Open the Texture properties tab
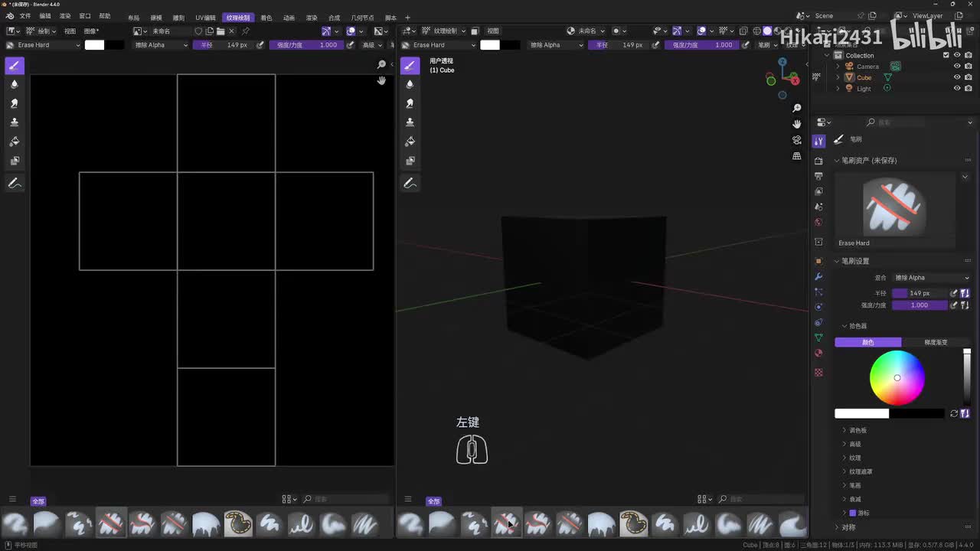Screen dimensions: 980x551 coord(818,373)
